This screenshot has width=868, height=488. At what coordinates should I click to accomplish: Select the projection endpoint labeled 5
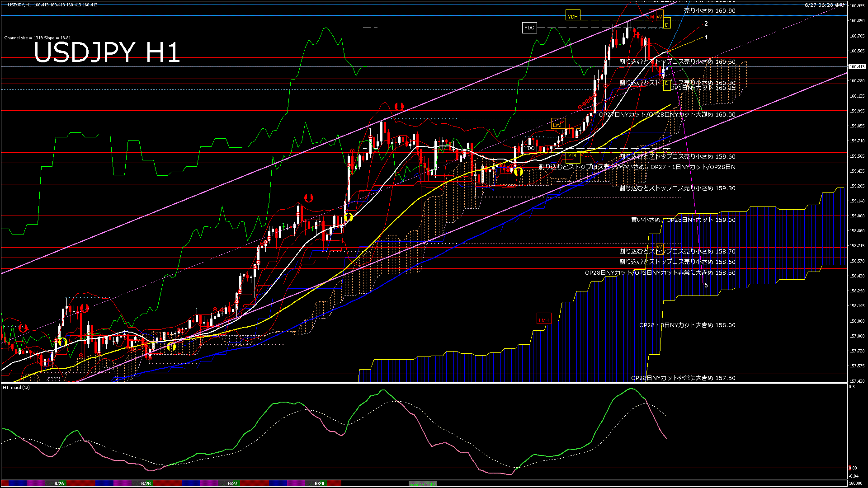pyautogui.click(x=706, y=285)
